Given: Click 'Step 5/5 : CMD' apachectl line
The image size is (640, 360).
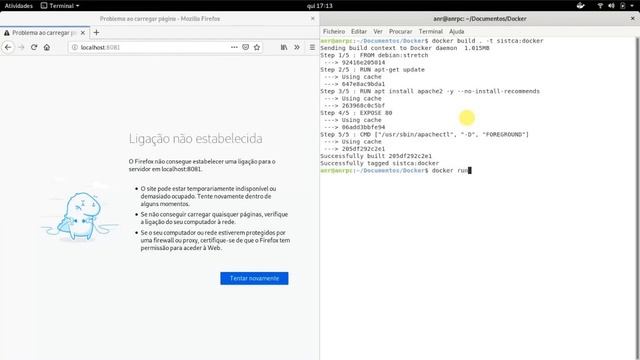Looking at the screenshot, I should pyautogui.click(x=424, y=134).
